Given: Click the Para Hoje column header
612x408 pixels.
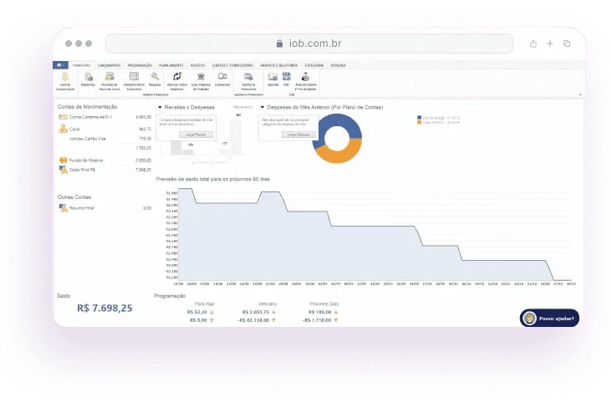Looking at the screenshot, I should click(205, 304).
